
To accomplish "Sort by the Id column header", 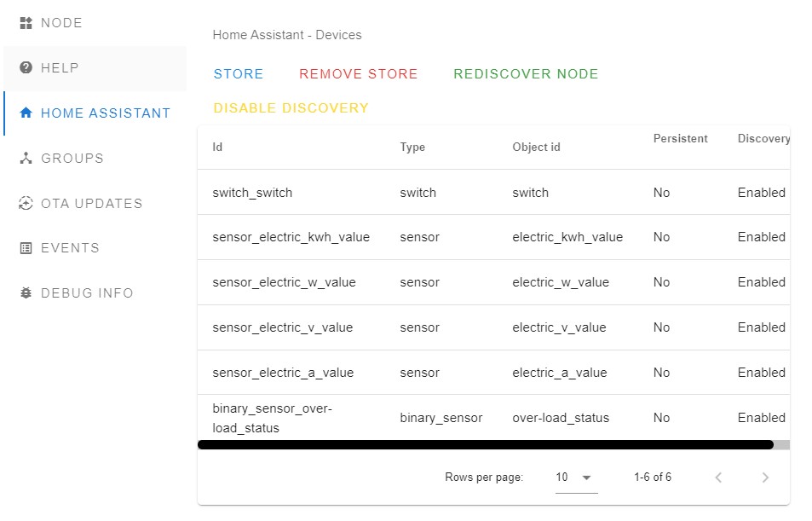I will [217, 148].
